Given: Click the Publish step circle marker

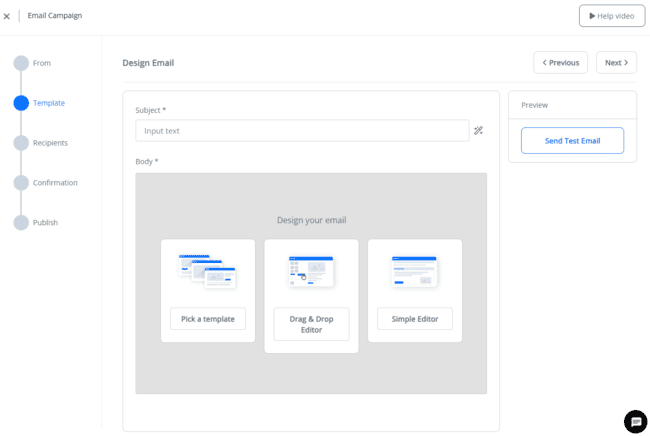Looking at the screenshot, I should point(21,222).
